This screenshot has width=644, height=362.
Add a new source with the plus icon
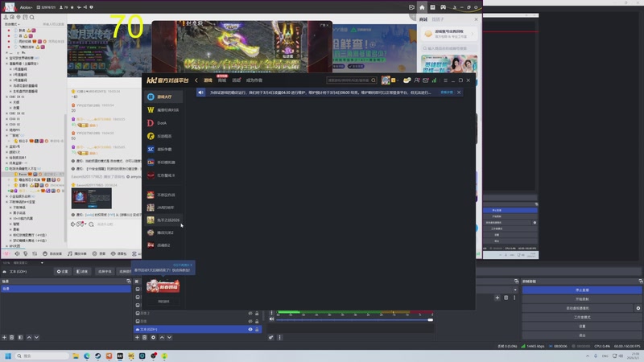click(x=137, y=337)
